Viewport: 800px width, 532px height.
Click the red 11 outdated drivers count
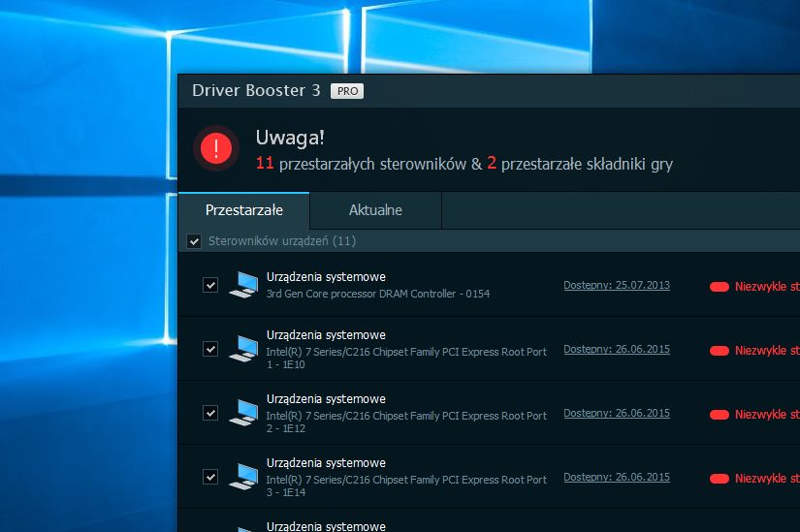point(265,163)
